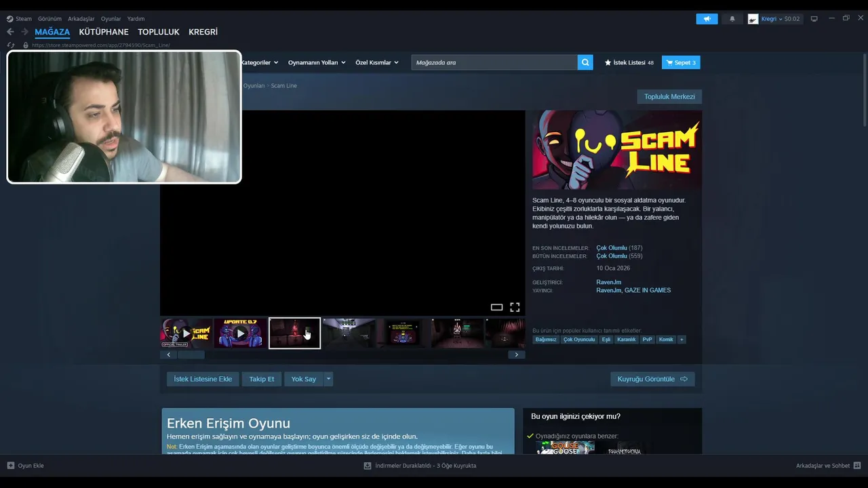Reload the store page
The width and height of the screenshot is (868, 488).
click(x=11, y=45)
